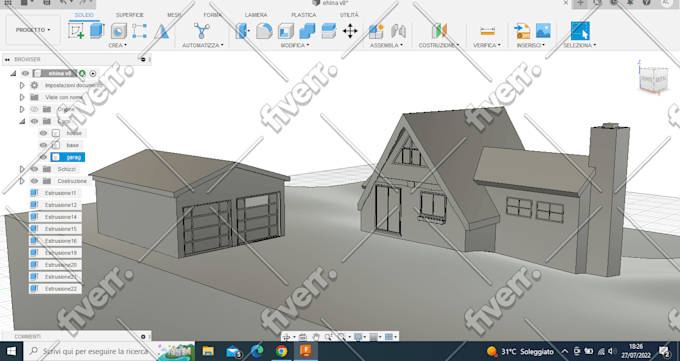Open the VERIFICA dropdown label

point(487,45)
